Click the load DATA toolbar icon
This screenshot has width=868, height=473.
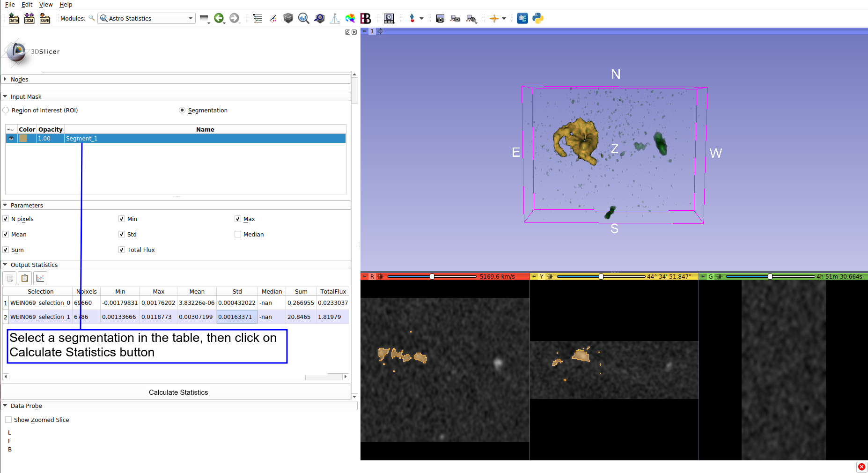point(14,19)
